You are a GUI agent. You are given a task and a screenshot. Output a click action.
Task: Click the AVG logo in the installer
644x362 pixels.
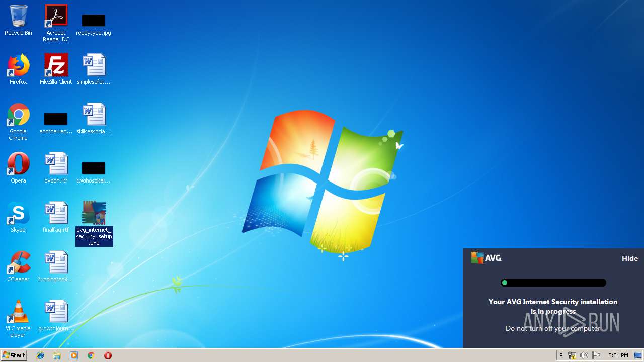486,258
